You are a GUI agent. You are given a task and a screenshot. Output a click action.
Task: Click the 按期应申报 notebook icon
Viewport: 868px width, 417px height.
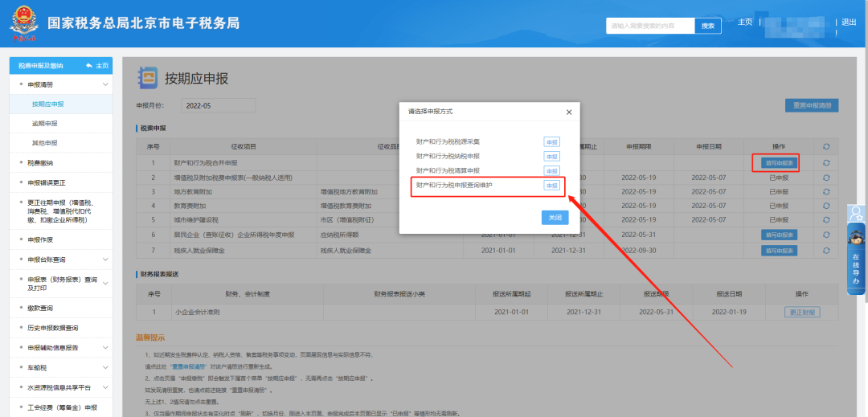(x=148, y=78)
